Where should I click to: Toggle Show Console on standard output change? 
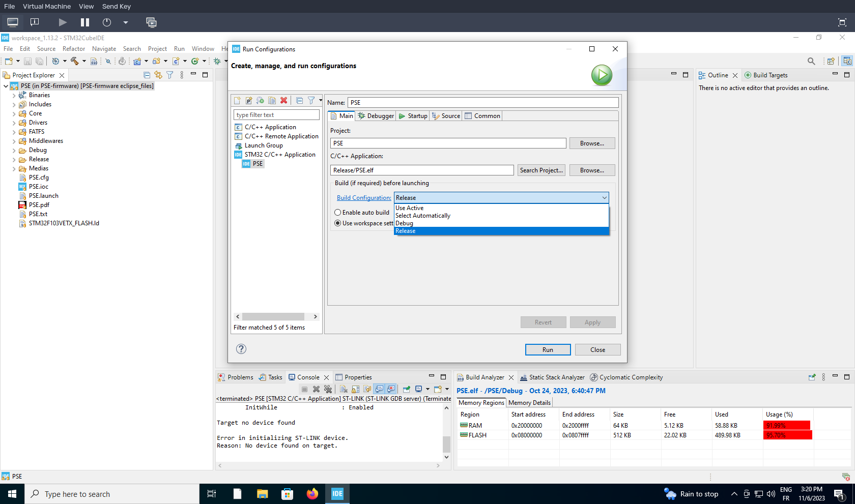click(379, 389)
